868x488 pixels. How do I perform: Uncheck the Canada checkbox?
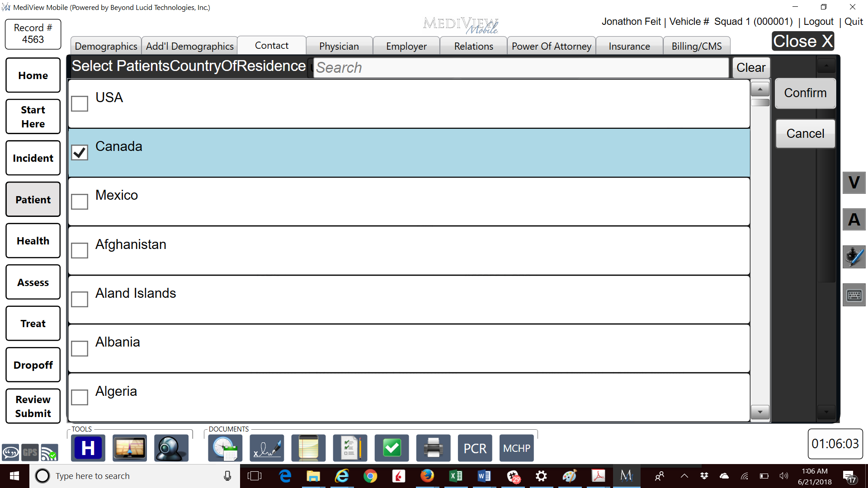coord(80,153)
